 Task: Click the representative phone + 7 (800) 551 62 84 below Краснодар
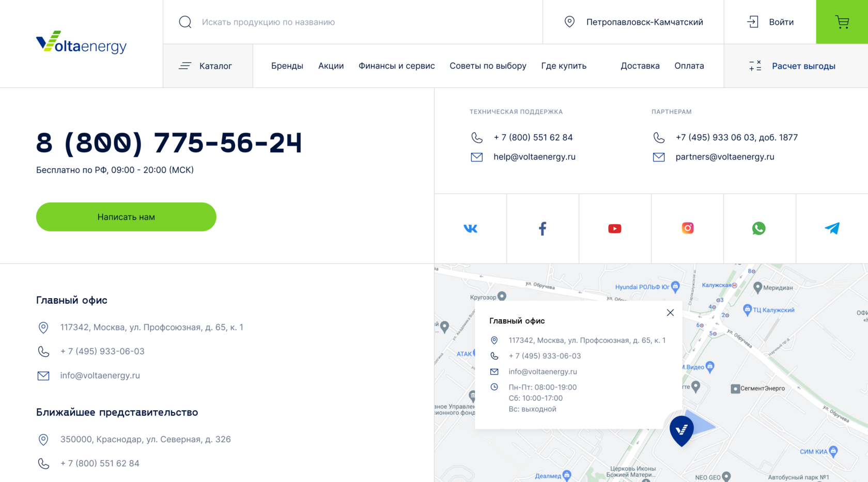[100, 463]
